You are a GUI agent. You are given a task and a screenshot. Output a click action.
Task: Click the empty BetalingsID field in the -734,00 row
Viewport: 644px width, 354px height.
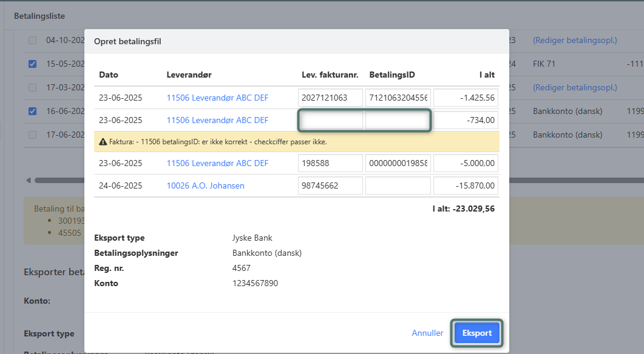[x=398, y=120]
